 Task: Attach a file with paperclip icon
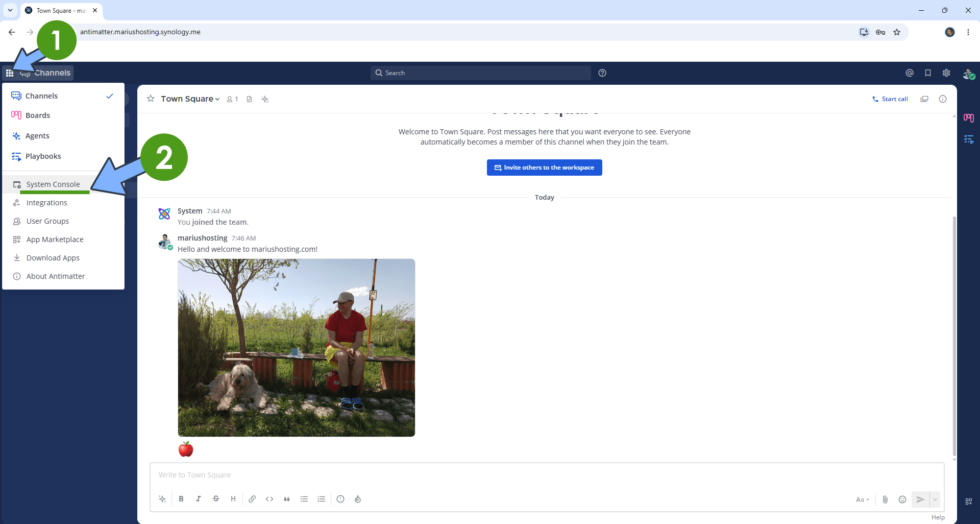coord(885,499)
